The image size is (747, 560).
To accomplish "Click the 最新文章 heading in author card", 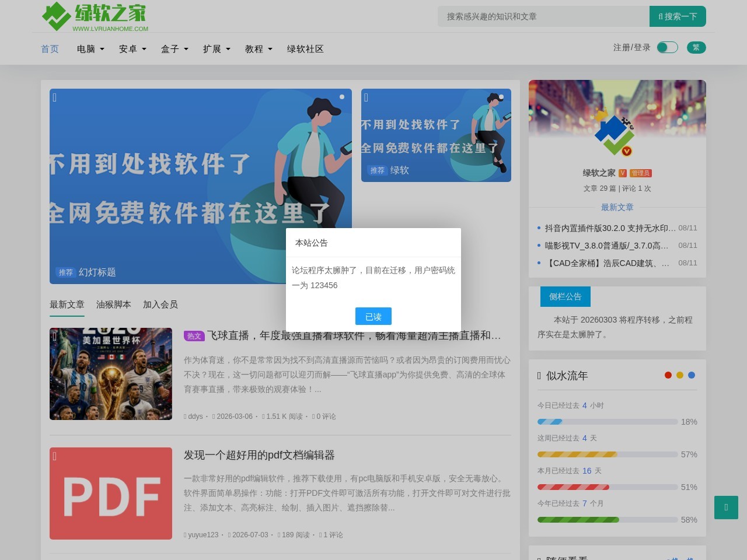I will [617, 207].
